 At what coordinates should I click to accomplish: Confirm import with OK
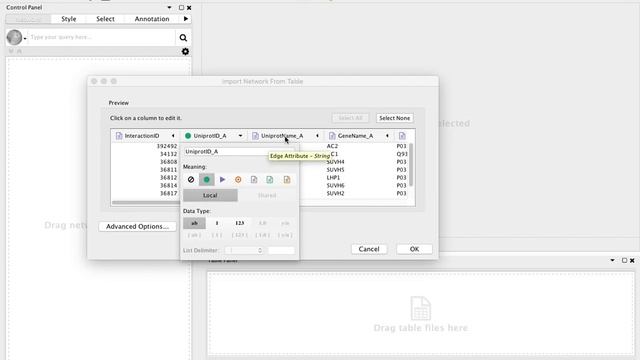(414, 249)
